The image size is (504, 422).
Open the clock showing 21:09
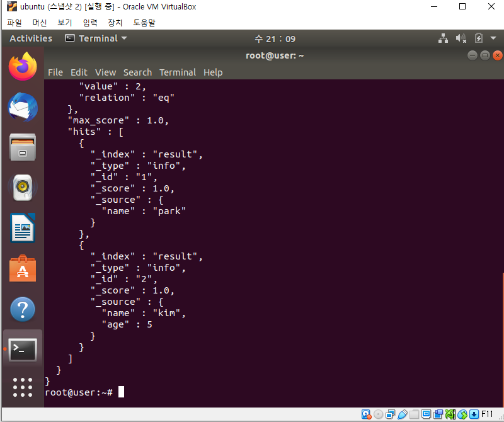[x=275, y=38]
